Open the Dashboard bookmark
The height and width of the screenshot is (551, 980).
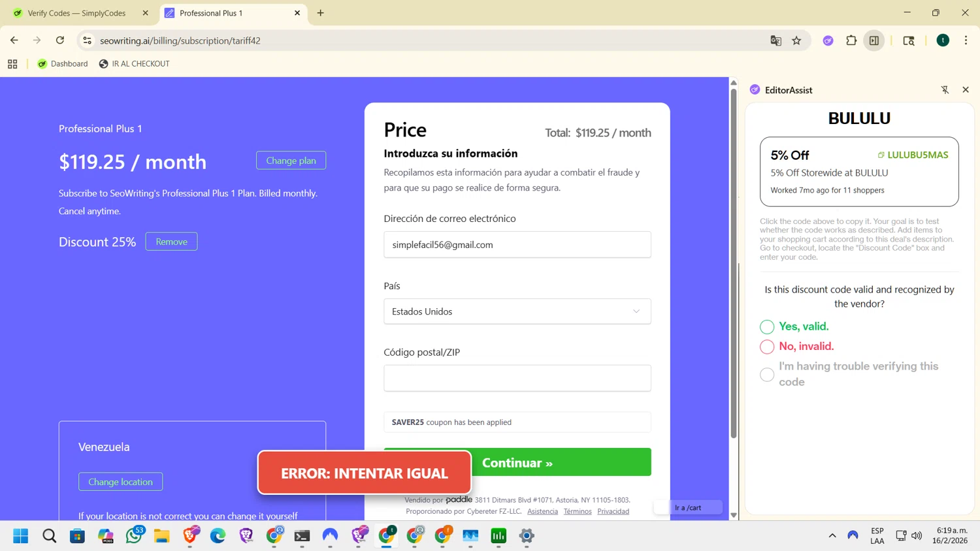[x=63, y=64]
